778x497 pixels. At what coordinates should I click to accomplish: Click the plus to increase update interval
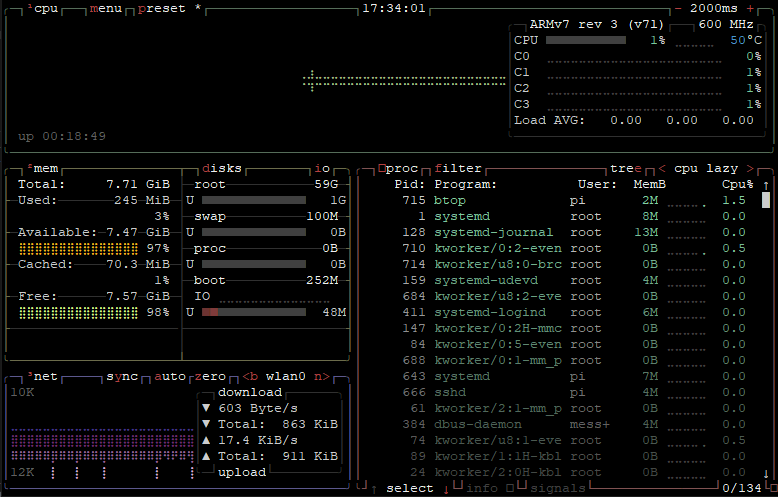coord(750,8)
